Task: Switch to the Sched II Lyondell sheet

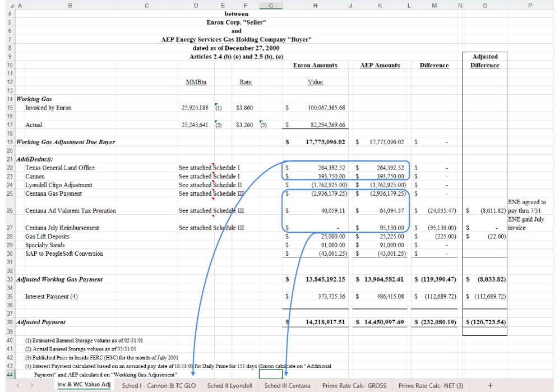Action: coord(229,385)
